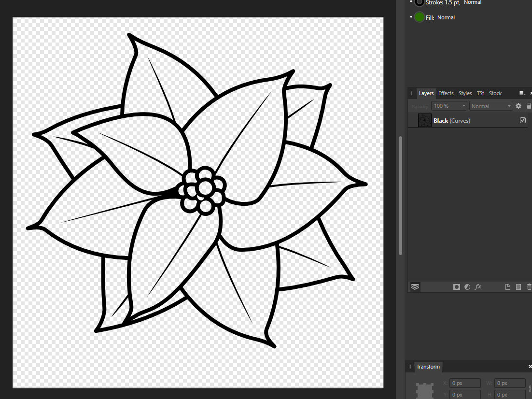Click the green Fill color swatch
Screen dimensions: 532x399
pyautogui.click(x=420, y=17)
